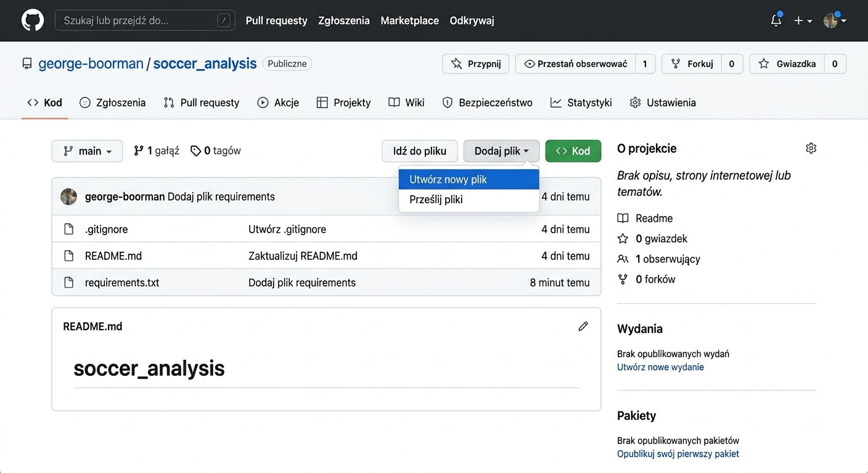868x473 pixels.
Task: Switch to the Bezpieczeństwo tab
Action: pos(487,102)
